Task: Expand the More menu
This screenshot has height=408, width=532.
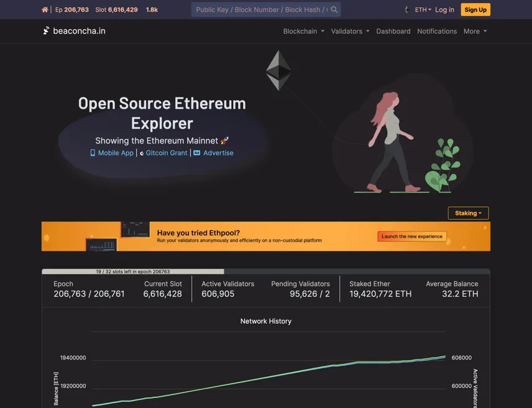Action: pyautogui.click(x=475, y=31)
